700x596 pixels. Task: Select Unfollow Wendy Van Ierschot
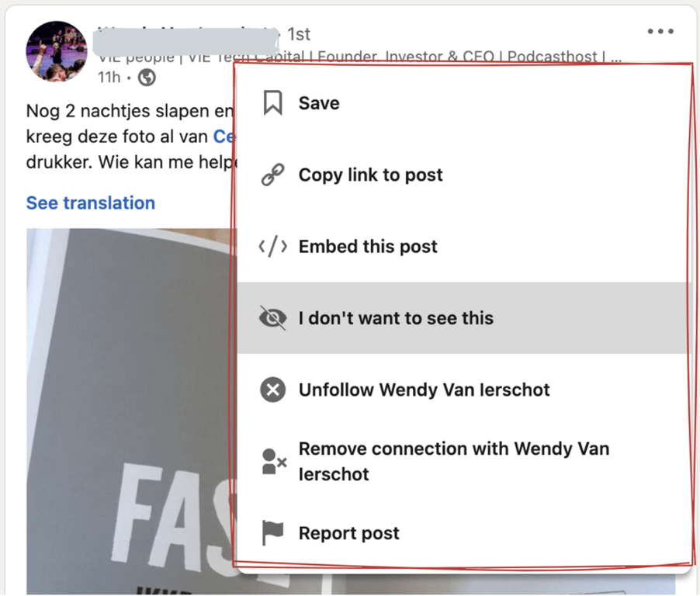point(464,390)
